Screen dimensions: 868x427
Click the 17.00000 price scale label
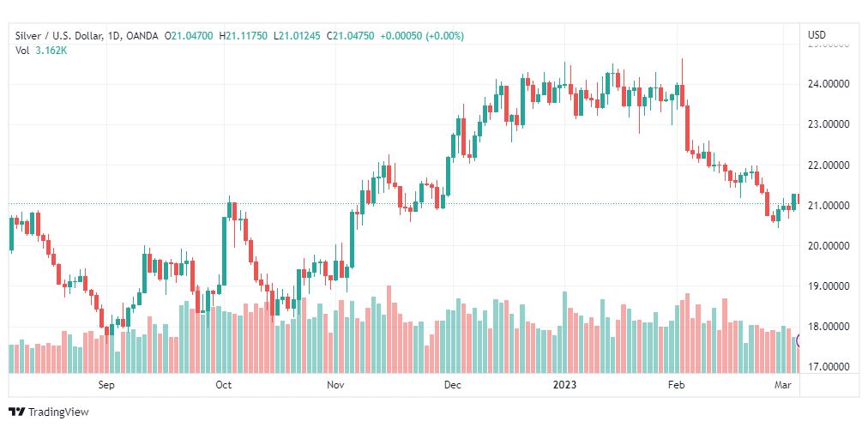829,367
